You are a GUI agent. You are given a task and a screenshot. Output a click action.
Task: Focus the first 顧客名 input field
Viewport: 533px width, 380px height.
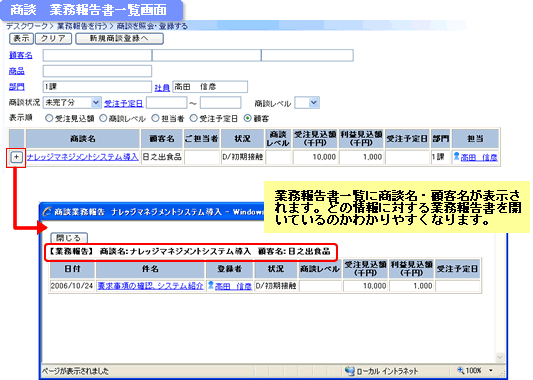(x=97, y=55)
